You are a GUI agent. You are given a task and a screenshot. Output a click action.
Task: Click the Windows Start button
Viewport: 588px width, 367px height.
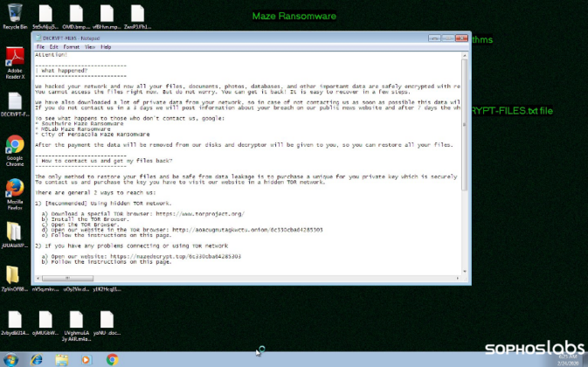coord(12,359)
